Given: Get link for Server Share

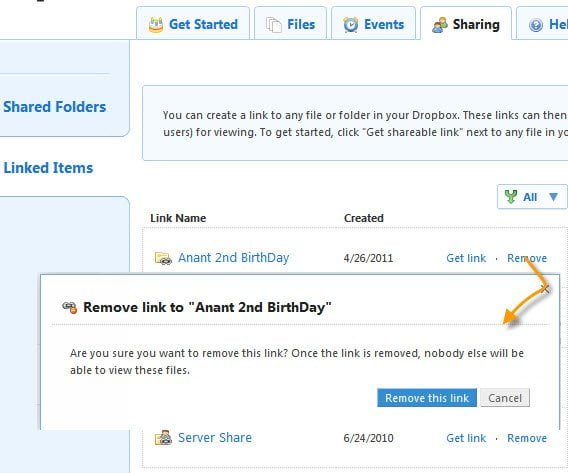Looking at the screenshot, I should (466, 438).
